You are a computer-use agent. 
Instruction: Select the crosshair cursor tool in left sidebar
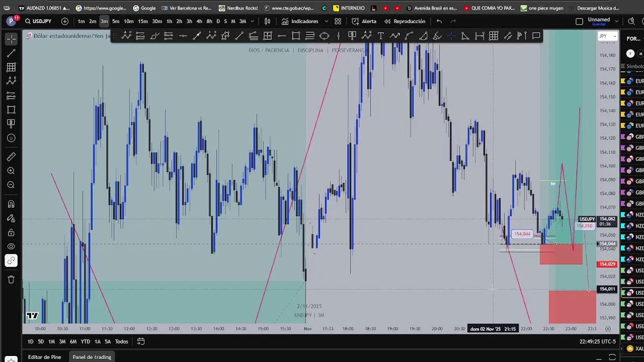pyautogui.click(x=11, y=39)
